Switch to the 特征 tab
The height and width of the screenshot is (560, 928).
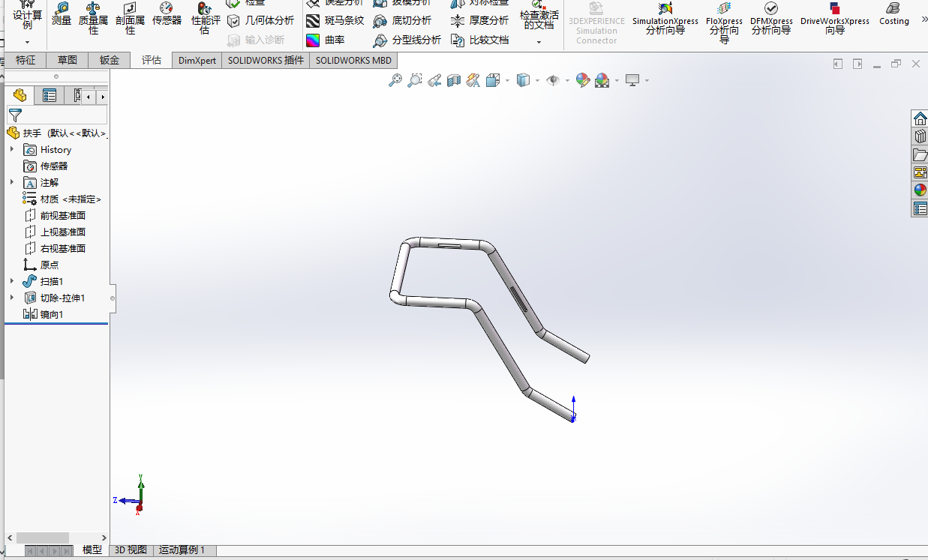(26, 60)
